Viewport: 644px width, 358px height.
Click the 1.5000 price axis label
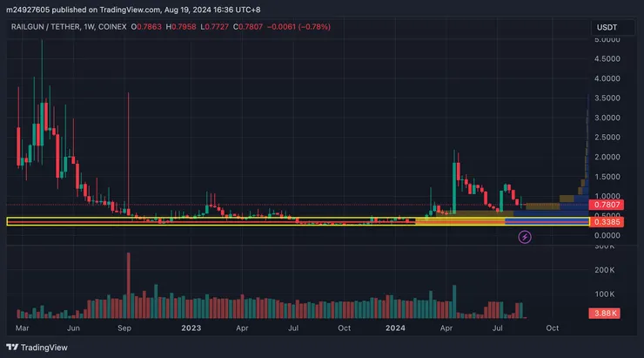point(607,177)
